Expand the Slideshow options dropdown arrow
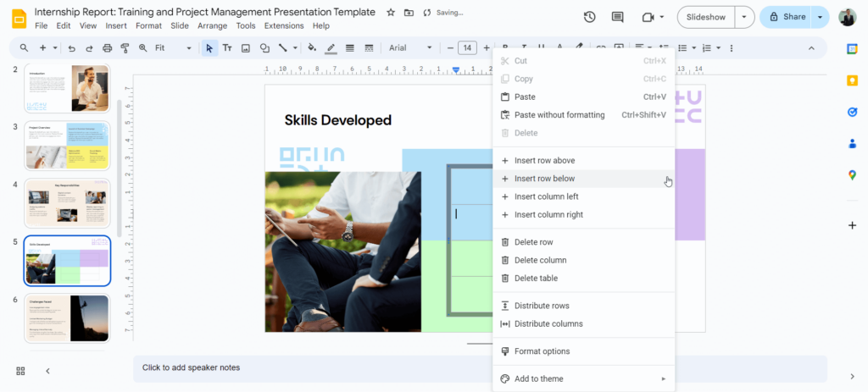This screenshot has width=868, height=392. pos(743,17)
